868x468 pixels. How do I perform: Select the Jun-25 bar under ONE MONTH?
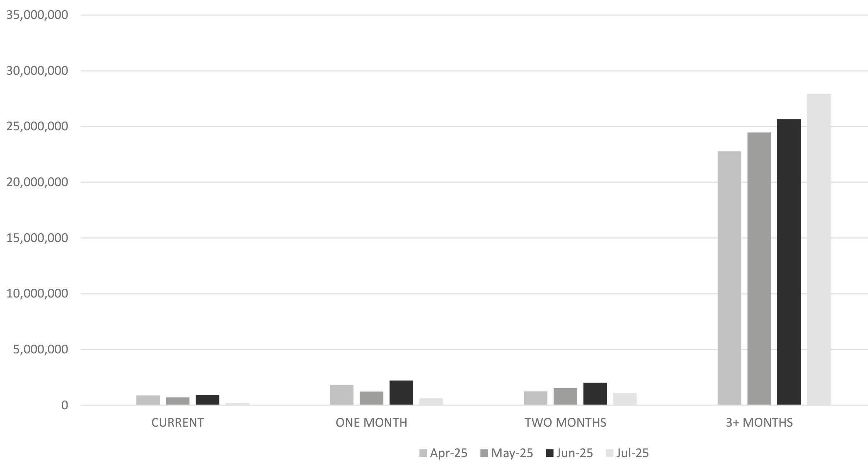tap(401, 393)
